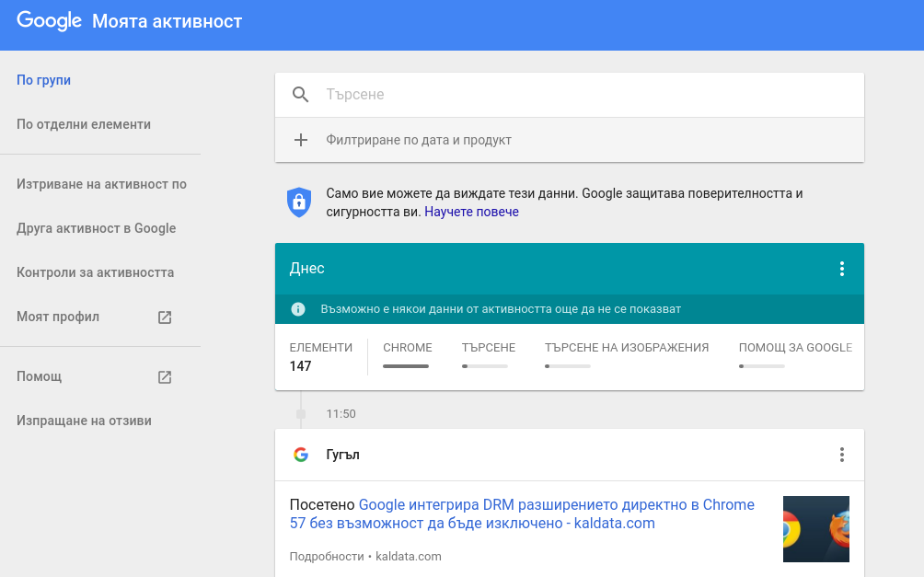Click external link icon next to Моят профил
The width and height of the screenshot is (924, 577).
(x=165, y=317)
